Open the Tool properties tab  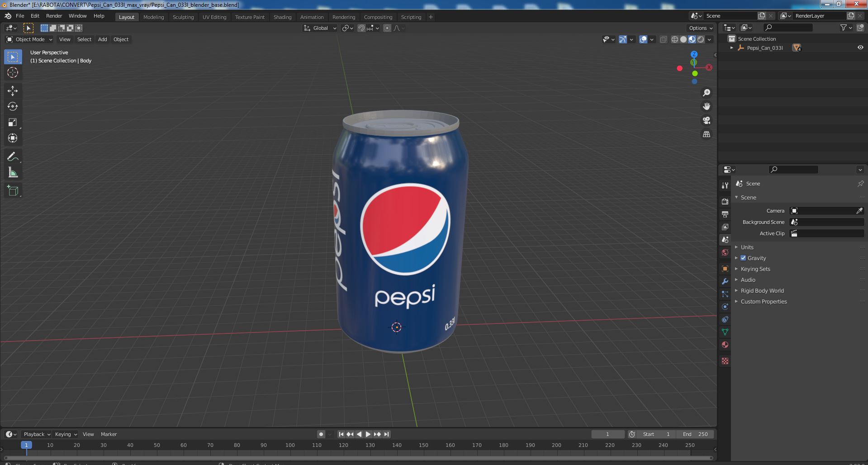tap(725, 185)
